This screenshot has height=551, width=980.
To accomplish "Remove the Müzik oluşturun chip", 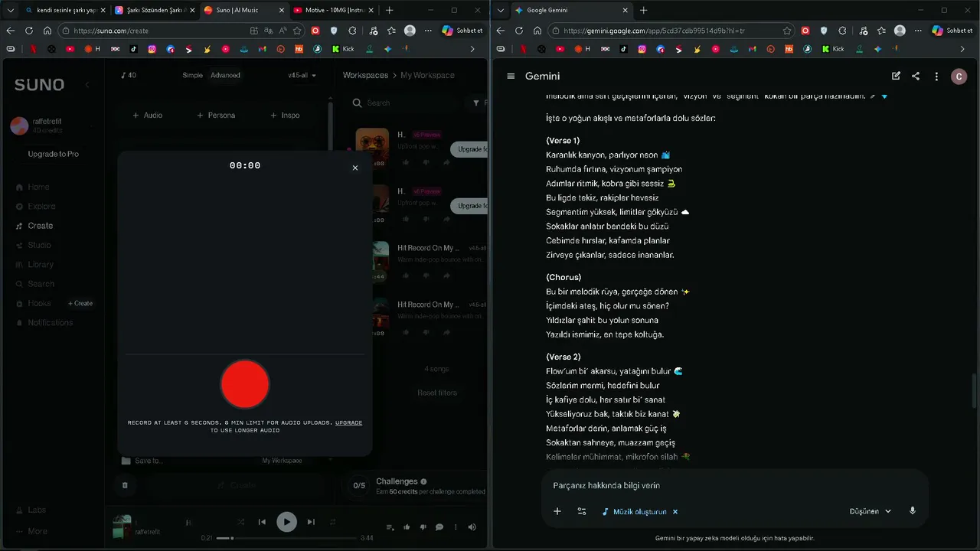I will pos(675,512).
